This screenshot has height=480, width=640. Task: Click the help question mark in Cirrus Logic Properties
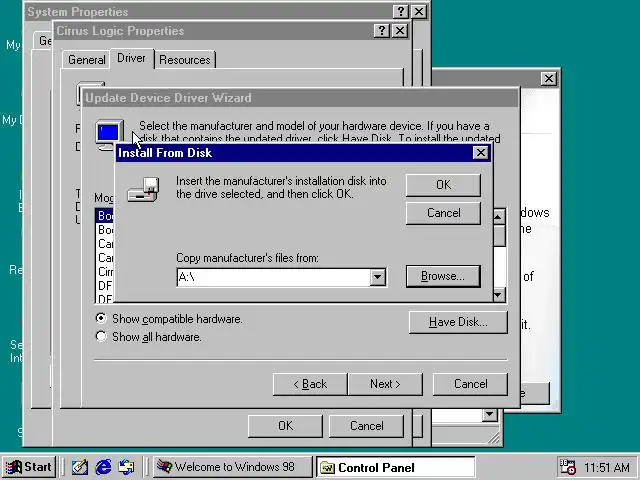(x=382, y=31)
